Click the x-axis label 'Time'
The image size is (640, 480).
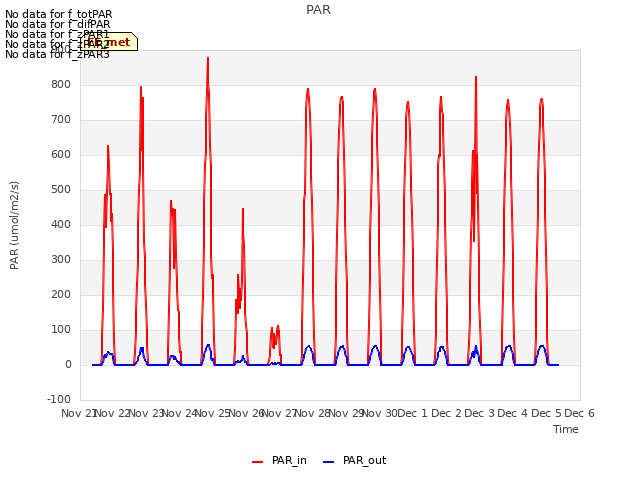click(566, 429)
